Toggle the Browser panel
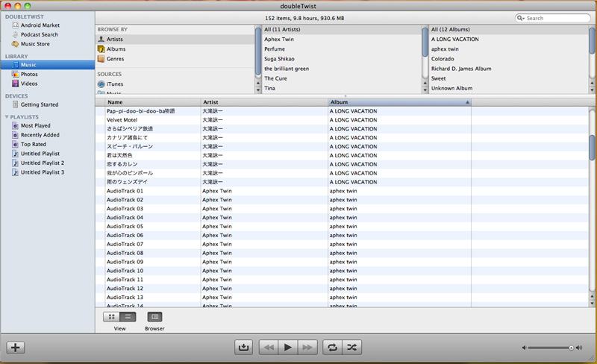Image resolution: width=597 pixels, height=364 pixels. click(154, 317)
